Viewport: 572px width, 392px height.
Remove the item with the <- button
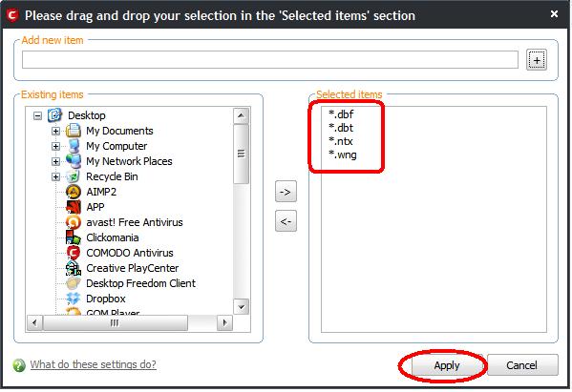(286, 220)
